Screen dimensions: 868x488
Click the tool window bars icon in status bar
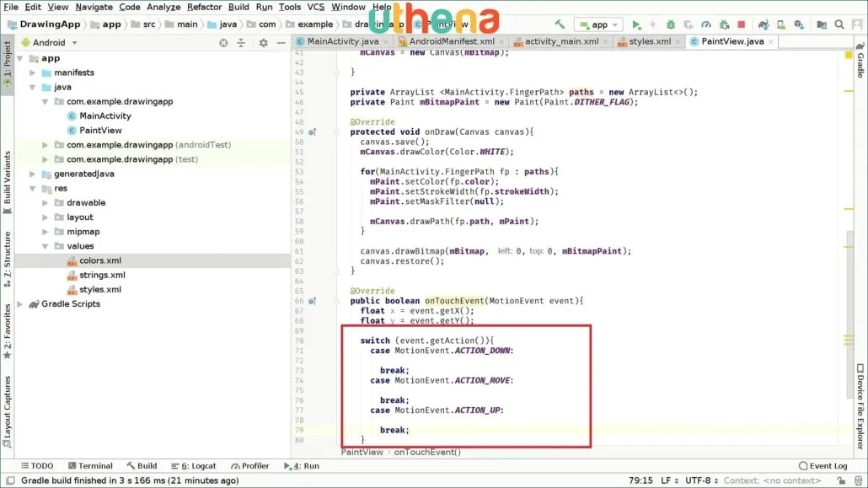[10, 480]
